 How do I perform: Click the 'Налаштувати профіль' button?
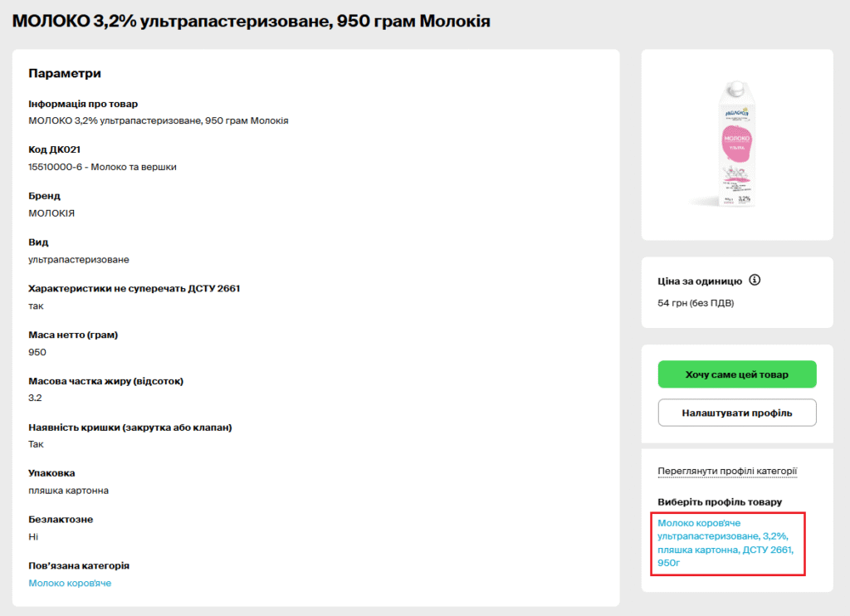[x=737, y=413]
